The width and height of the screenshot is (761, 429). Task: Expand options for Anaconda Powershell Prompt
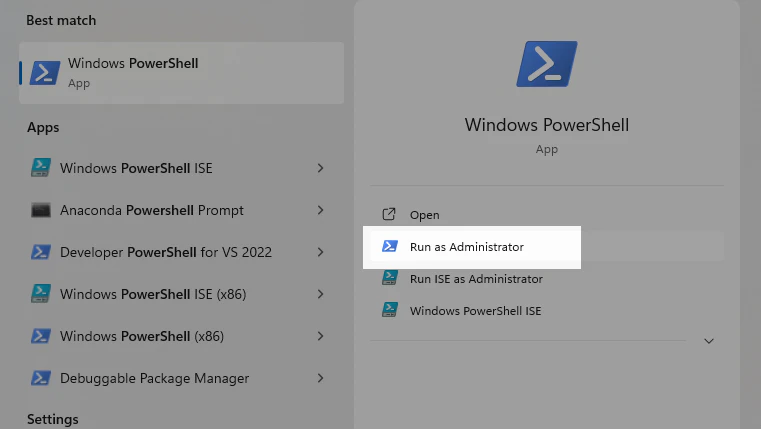coord(320,210)
